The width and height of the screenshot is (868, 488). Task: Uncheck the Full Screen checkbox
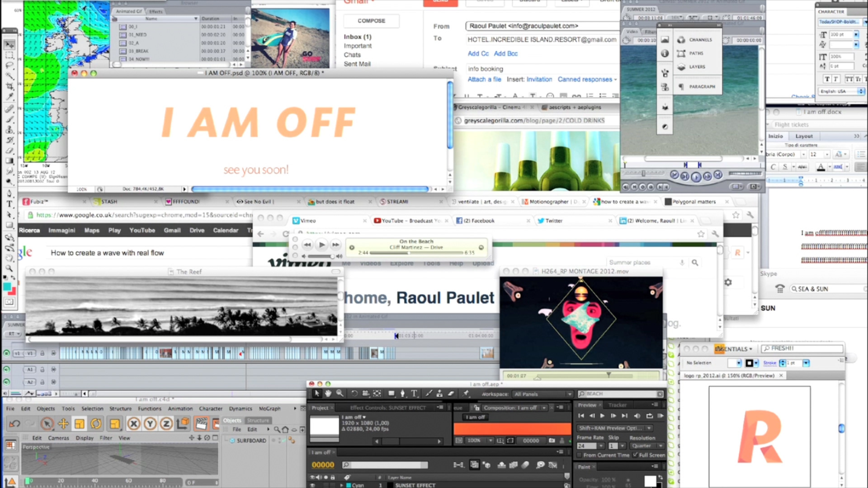635,455
